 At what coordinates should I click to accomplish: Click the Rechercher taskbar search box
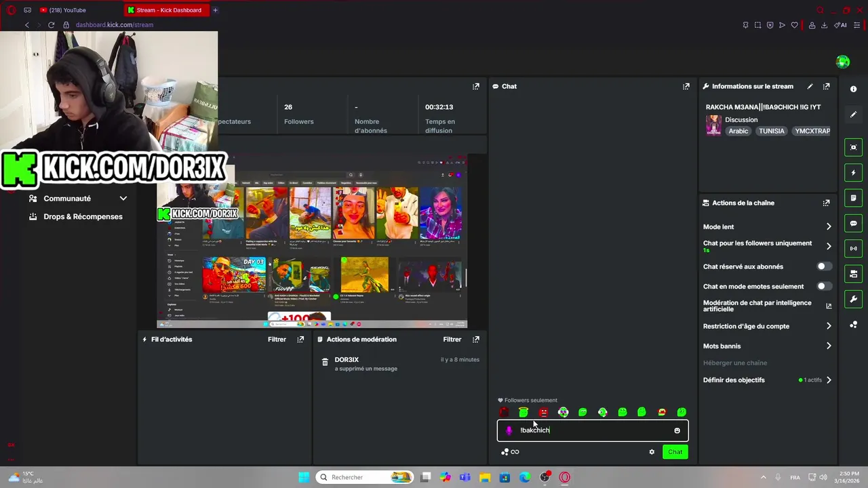366,477
